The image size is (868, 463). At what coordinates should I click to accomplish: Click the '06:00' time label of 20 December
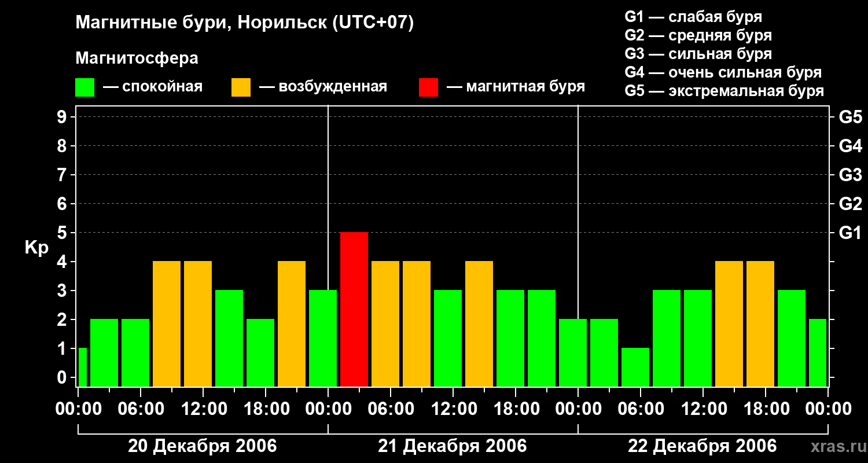(141, 409)
